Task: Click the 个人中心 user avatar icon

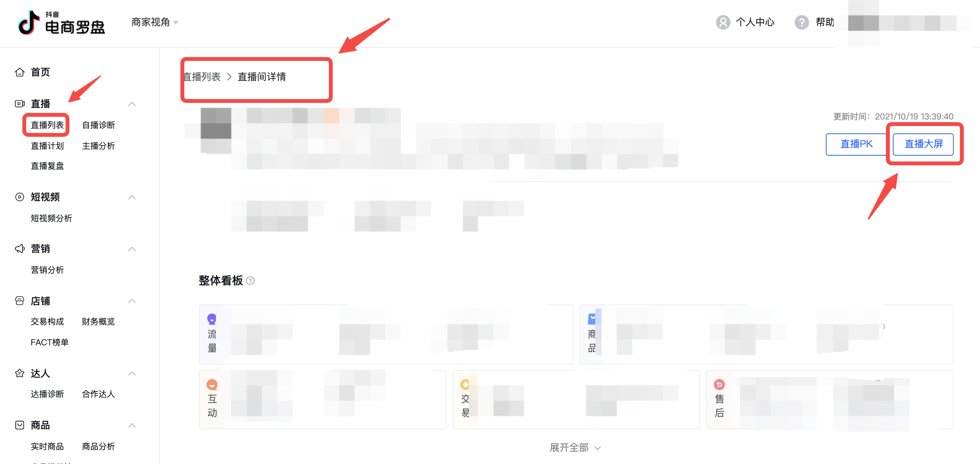Action: click(x=723, y=22)
